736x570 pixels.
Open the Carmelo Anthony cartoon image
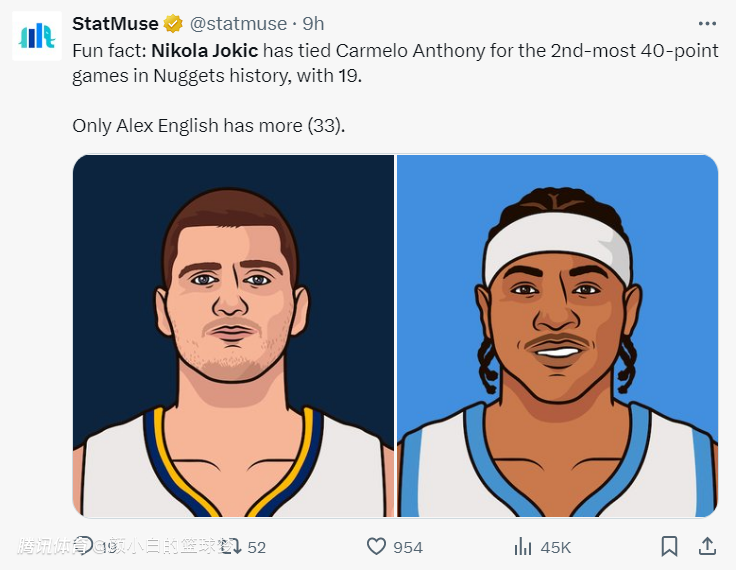coord(557,335)
